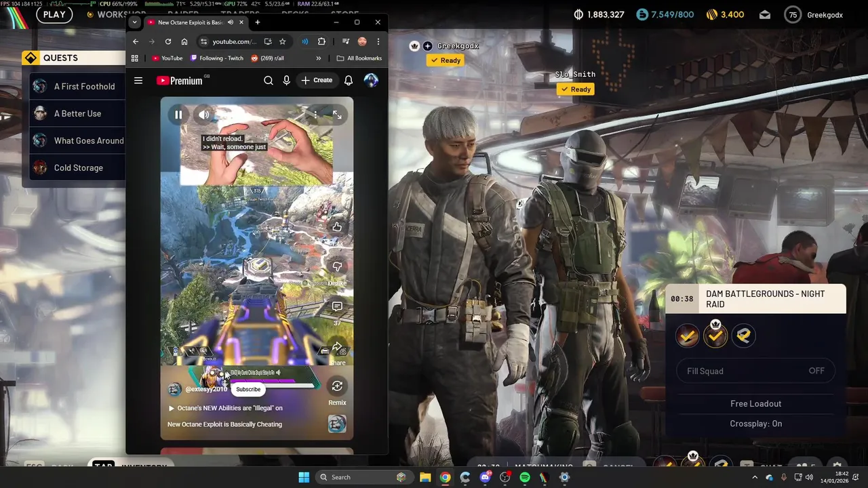
Task: Enter fullscreen on the Short player
Action: 337,115
